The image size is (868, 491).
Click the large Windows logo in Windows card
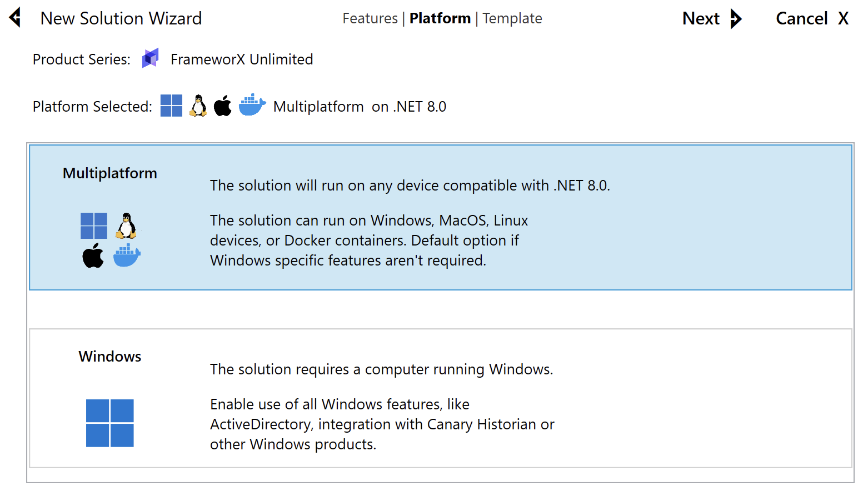[110, 423]
